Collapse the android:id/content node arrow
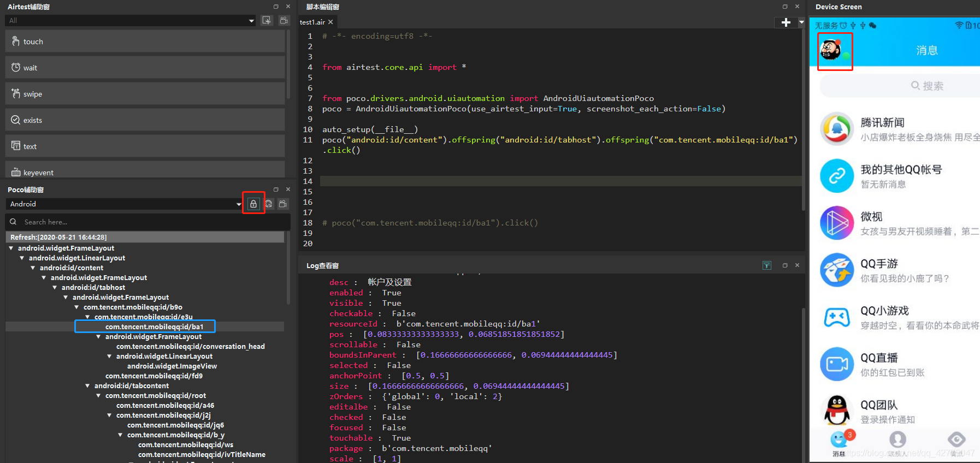980x463 pixels. (x=33, y=268)
